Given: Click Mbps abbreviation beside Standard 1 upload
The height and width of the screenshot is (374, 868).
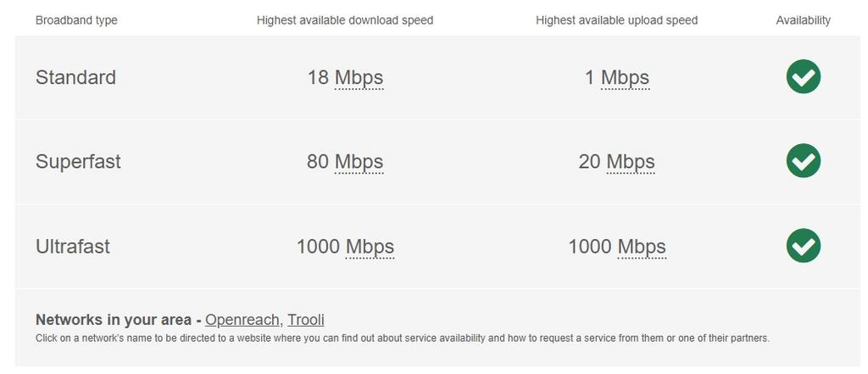Looking at the screenshot, I should [625, 78].
